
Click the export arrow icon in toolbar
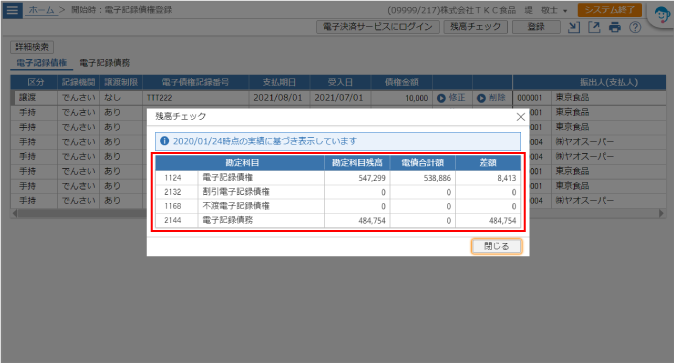click(x=594, y=27)
